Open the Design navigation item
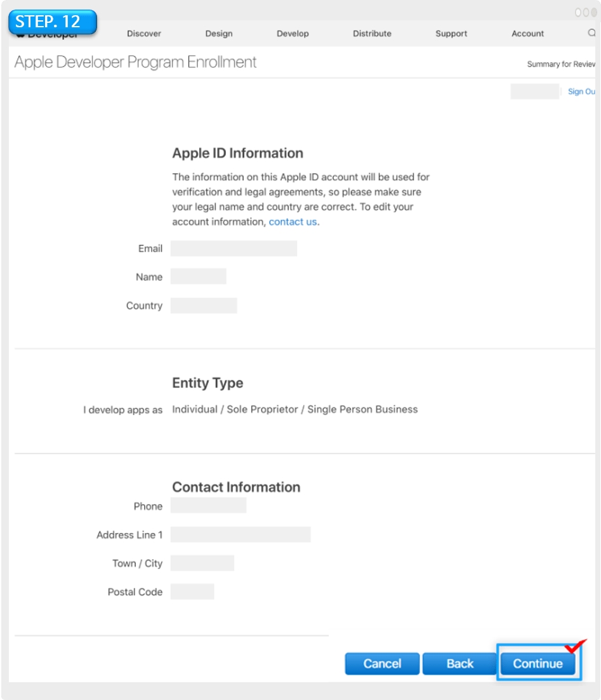 [219, 34]
